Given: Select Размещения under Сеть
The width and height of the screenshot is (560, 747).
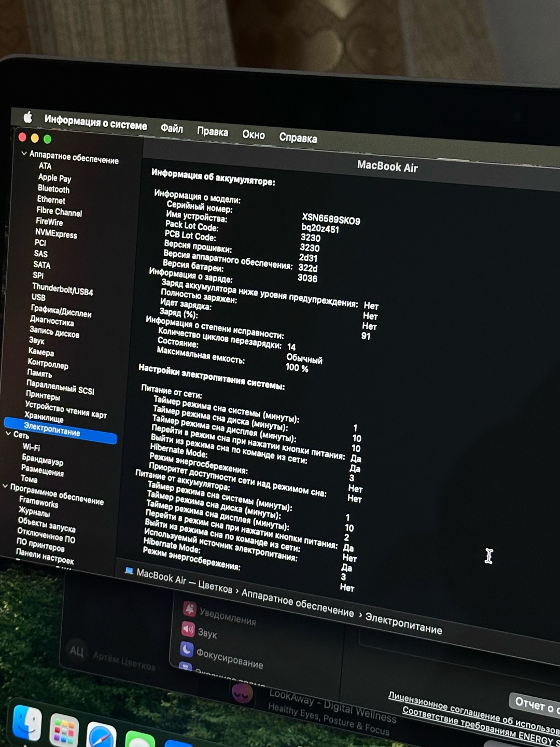Looking at the screenshot, I should pos(43,470).
